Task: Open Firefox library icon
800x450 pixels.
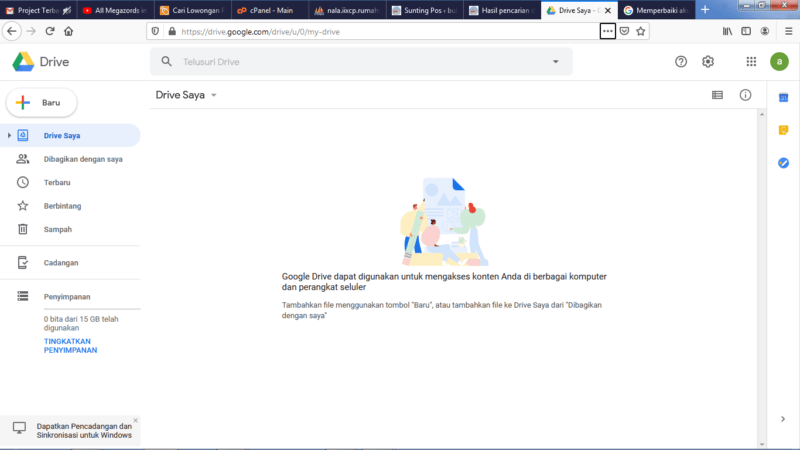Action: [x=728, y=31]
